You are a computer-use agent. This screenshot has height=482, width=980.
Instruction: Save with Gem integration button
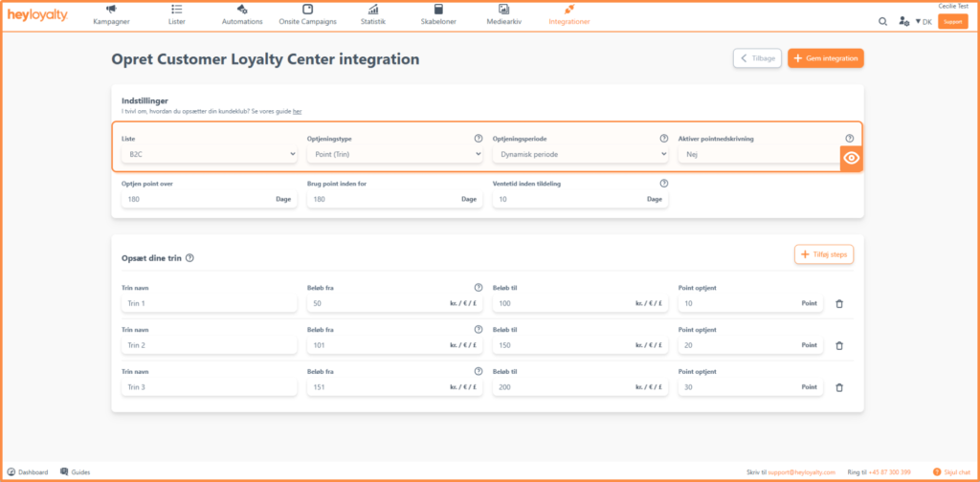coord(826,58)
